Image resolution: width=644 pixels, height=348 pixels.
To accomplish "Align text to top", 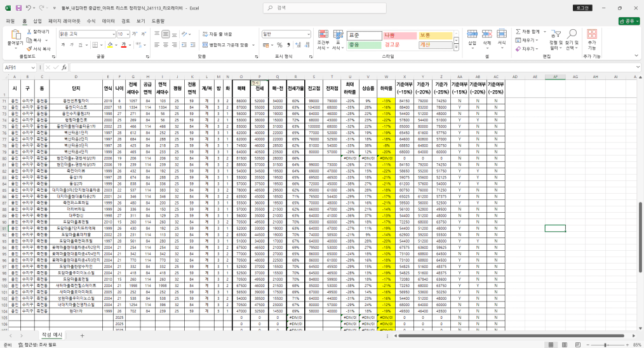I will coord(157,34).
